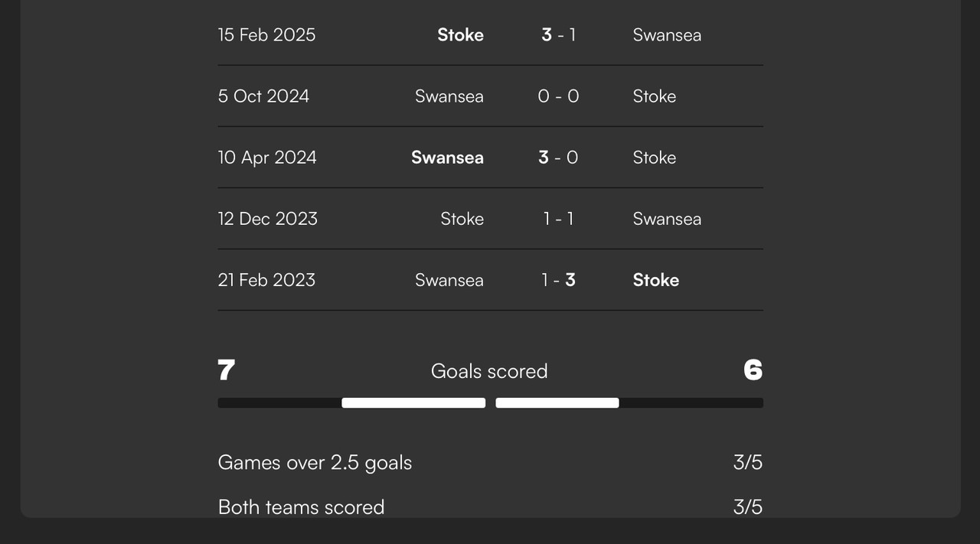Select Swansea in the 5 Oct 2024 match

click(x=449, y=96)
